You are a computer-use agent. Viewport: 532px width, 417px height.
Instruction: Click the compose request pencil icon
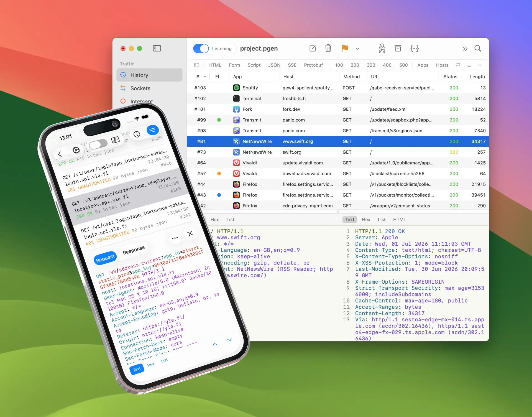(x=313, y=49)
